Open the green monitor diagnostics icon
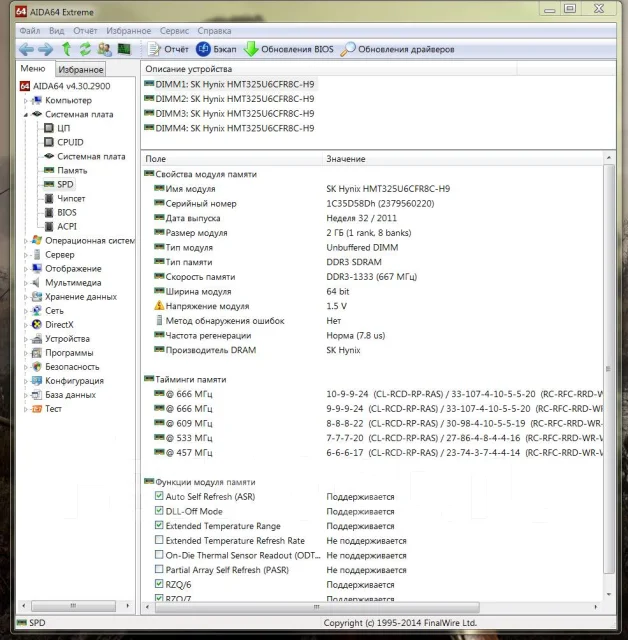The width and height of the screenshot is (628, 640). pyautogui.click(x=124, y=49)
